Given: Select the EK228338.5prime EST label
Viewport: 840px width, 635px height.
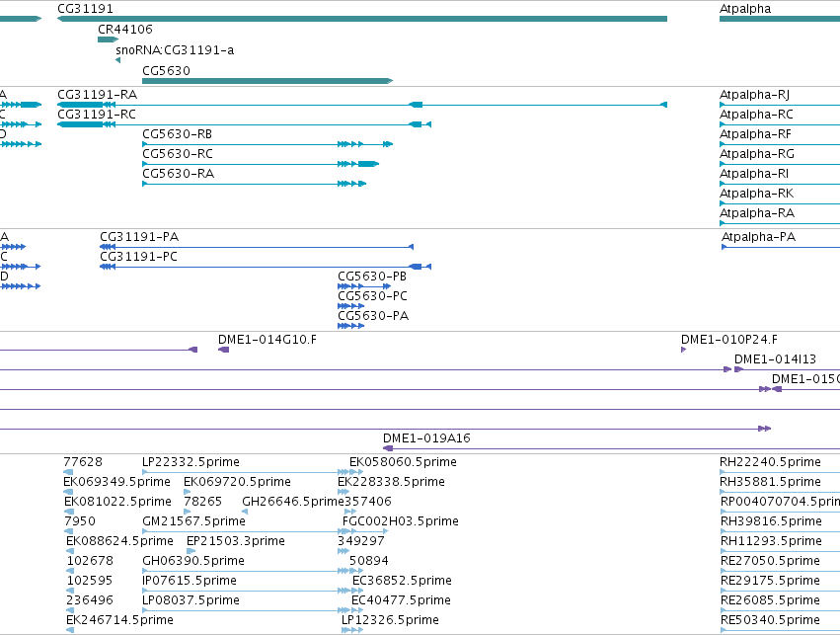Looking at the screenshot, I should (x=391, y=482).
